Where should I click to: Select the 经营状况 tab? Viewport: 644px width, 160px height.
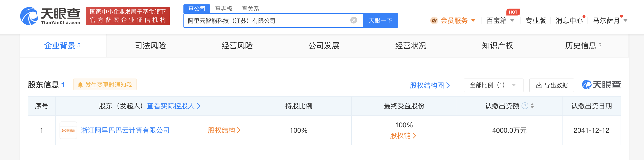411,46
